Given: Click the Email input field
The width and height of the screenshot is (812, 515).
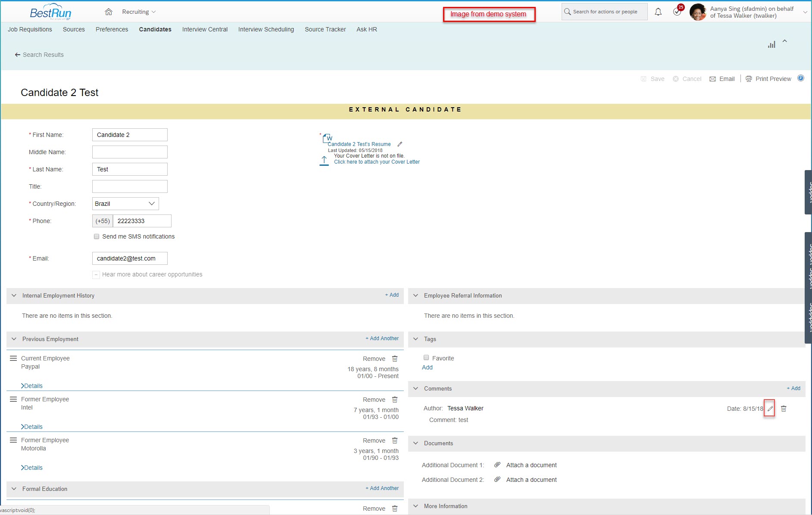Looking at the screenshot, I should (130, 258).
